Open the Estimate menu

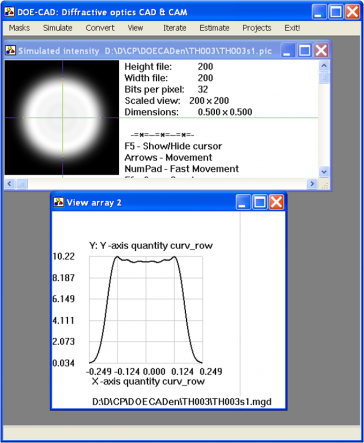[214, 28]
